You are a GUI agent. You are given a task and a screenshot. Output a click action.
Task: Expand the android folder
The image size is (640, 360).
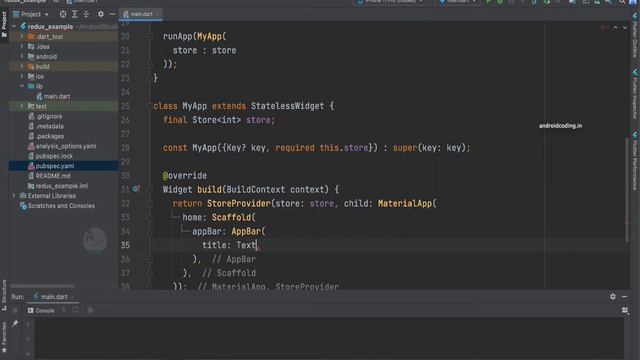point(22,56)
